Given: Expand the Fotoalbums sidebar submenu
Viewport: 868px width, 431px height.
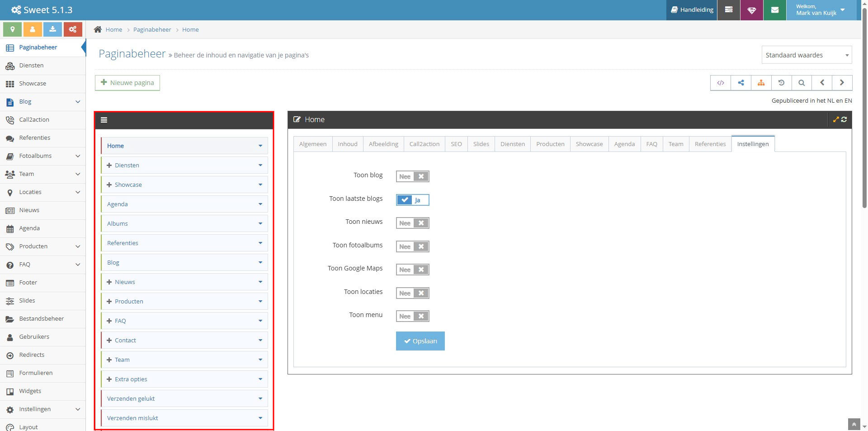Looking at the screenshot, I should (x=78, y=156).
